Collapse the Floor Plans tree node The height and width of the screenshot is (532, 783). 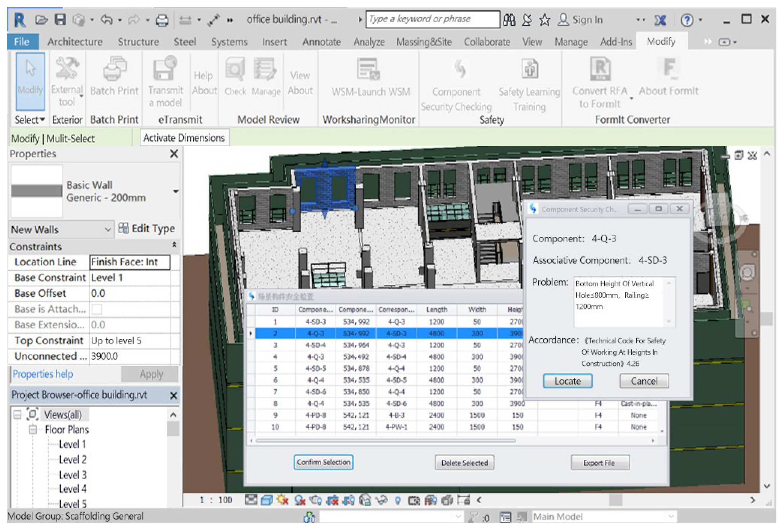(33, 430)
